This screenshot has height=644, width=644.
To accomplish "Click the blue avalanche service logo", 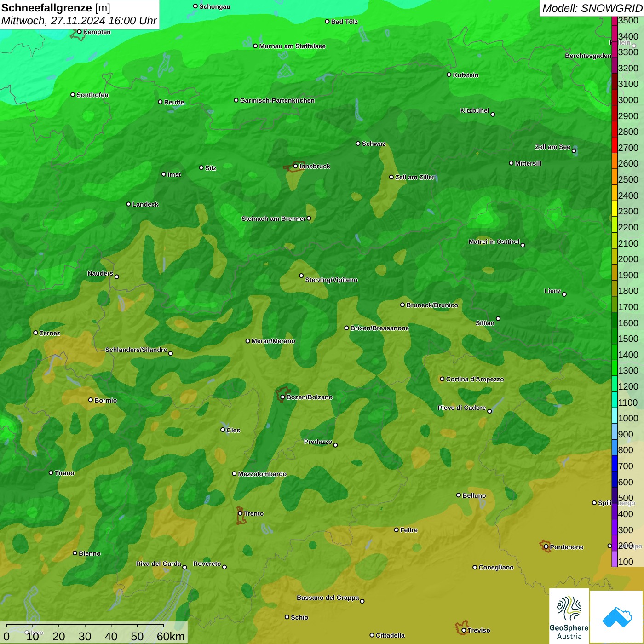I will [617, 617].
